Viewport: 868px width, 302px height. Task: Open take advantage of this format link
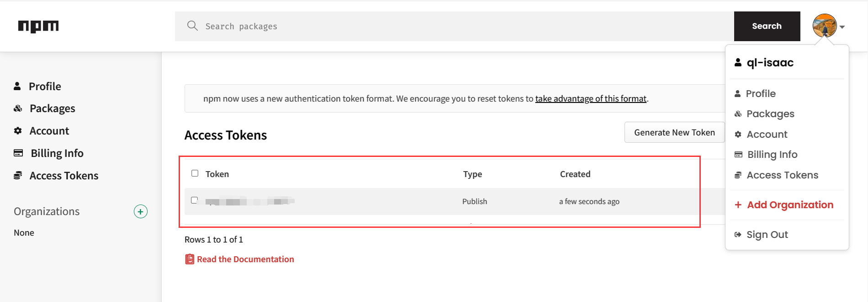pyautogui.click(x=591, y=98)
